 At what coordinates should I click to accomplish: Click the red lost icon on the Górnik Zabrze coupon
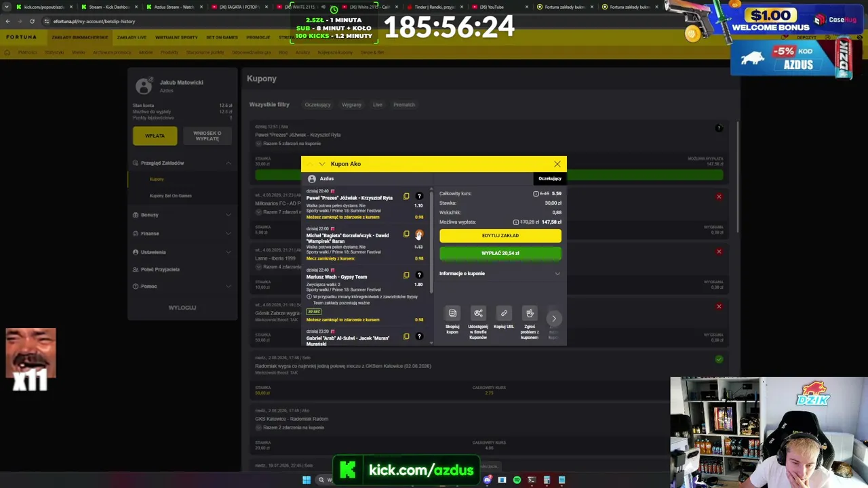719,306
